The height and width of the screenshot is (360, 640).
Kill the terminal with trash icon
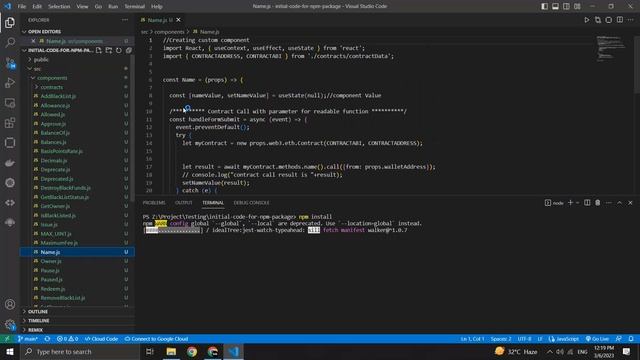point(598,202)
